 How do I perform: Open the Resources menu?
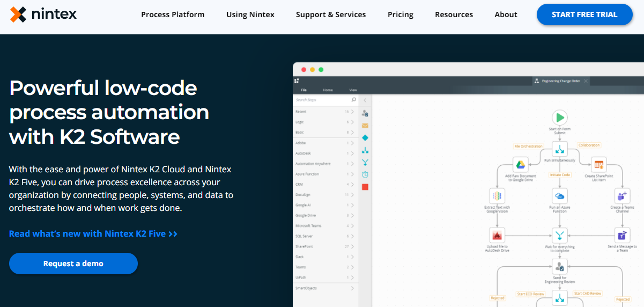click(x=454, y=14)
